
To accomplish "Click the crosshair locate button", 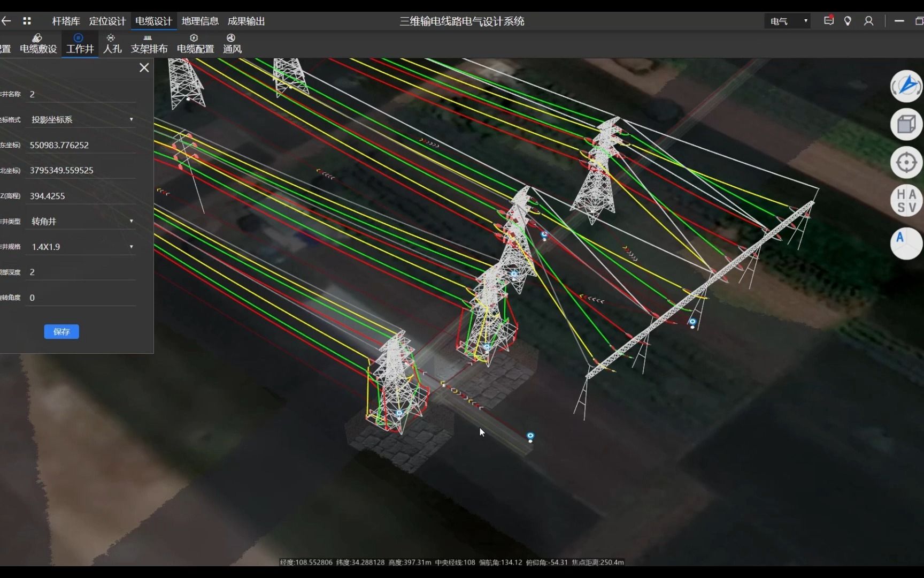I will click(906, 162).
